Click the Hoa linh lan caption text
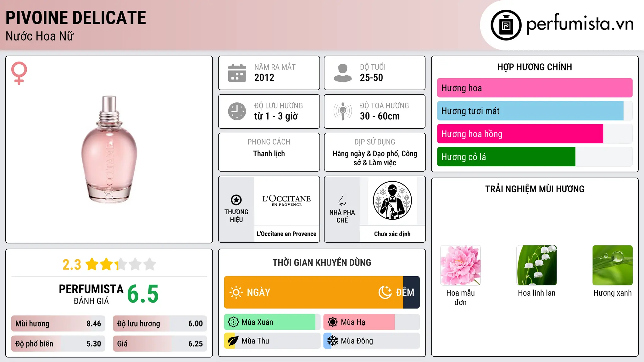 [536, 293]
